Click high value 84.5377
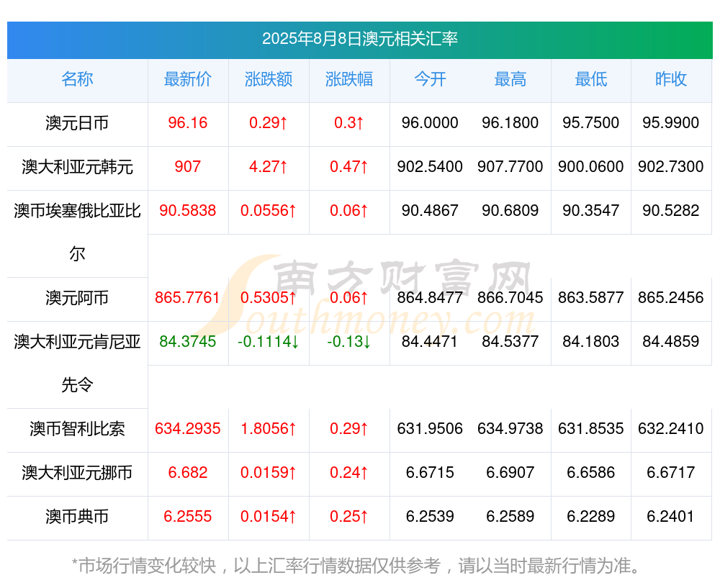720x588 pixels. click(510, 341)
